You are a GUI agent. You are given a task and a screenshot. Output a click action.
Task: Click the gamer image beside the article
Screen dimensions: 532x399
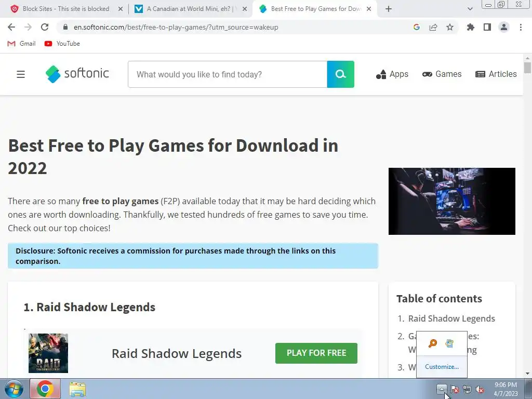(452, 201)
